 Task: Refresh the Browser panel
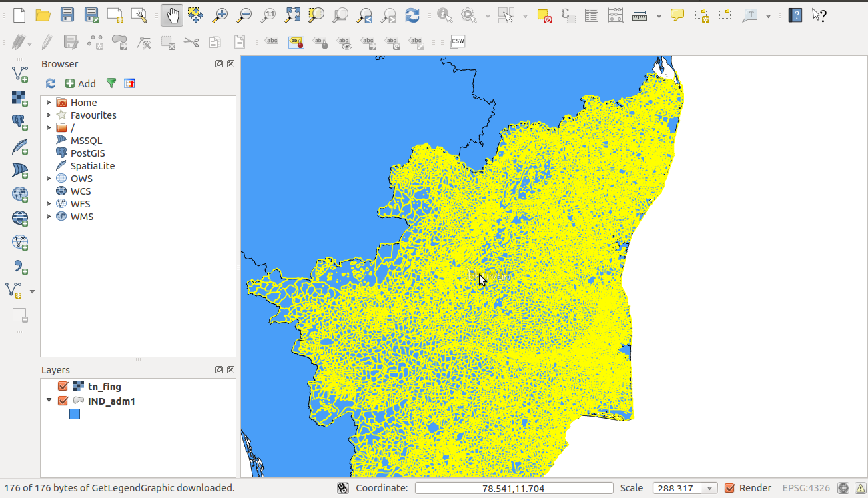tap(51, 83)
